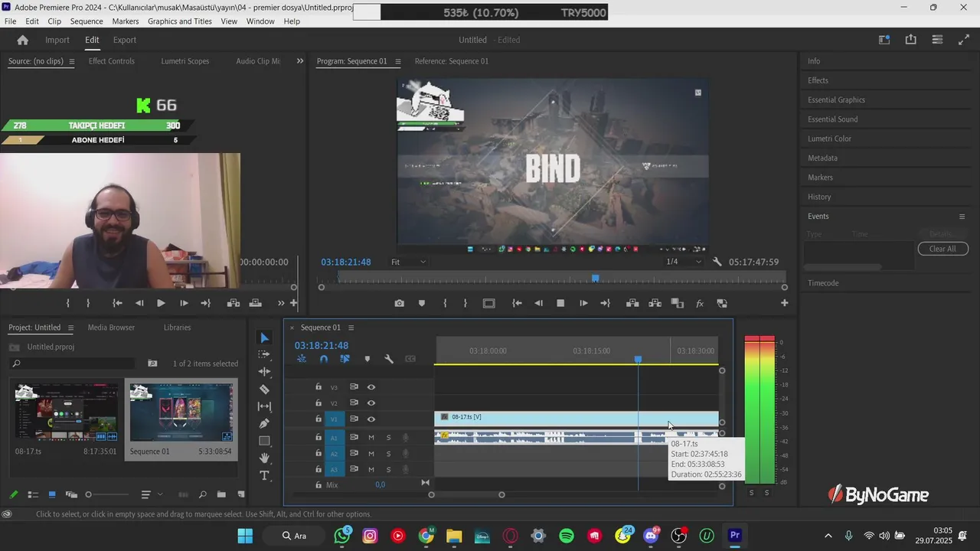Click the Program monitor Extract button
Screen dimensions: 980x551
point(655,303)
